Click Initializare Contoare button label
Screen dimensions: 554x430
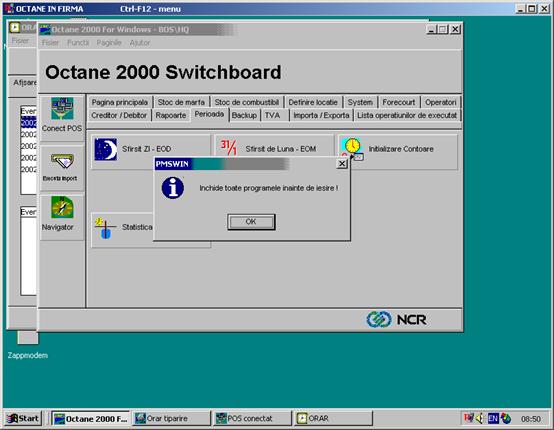pyautogui.click(x=401, y=149)
